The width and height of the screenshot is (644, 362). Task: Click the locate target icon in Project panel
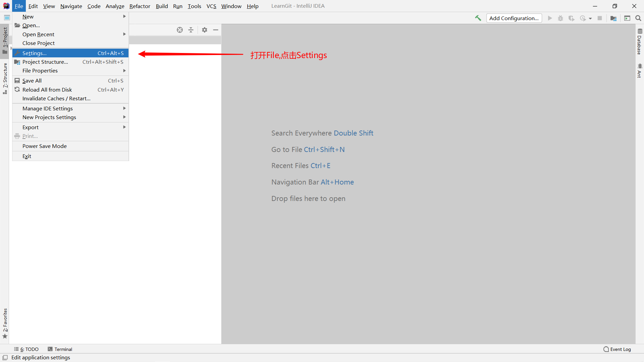(180, 30)
